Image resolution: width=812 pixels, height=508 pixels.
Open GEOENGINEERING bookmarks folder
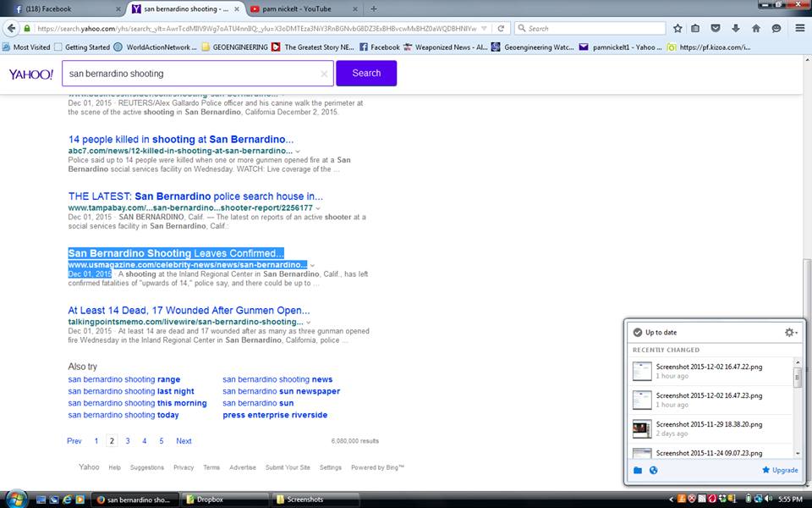click(x=234, y=47)
